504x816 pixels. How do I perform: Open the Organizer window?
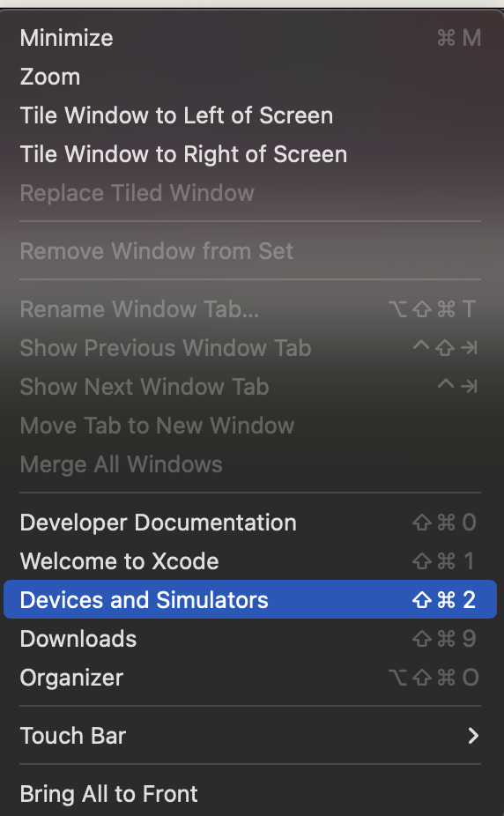pyautogui.click(x=250, y=678)
